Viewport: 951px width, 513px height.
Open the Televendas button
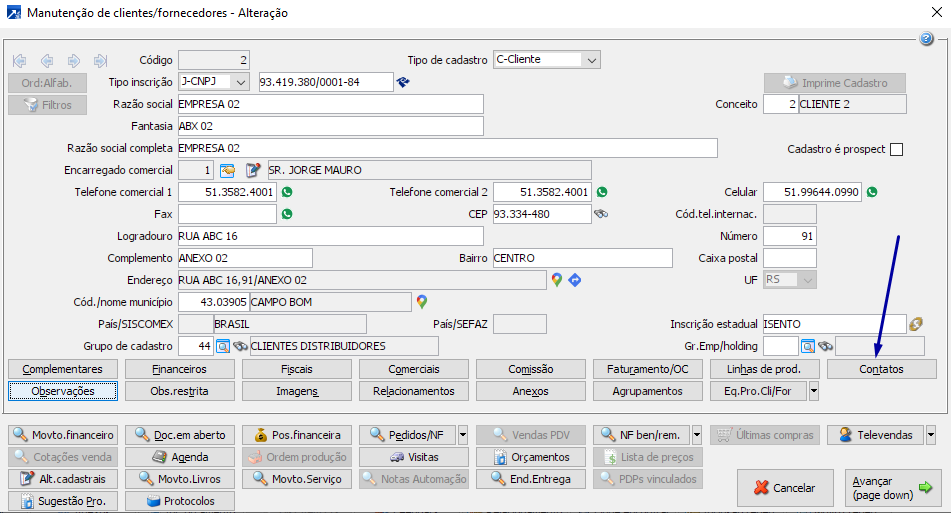tap(875, 435)
